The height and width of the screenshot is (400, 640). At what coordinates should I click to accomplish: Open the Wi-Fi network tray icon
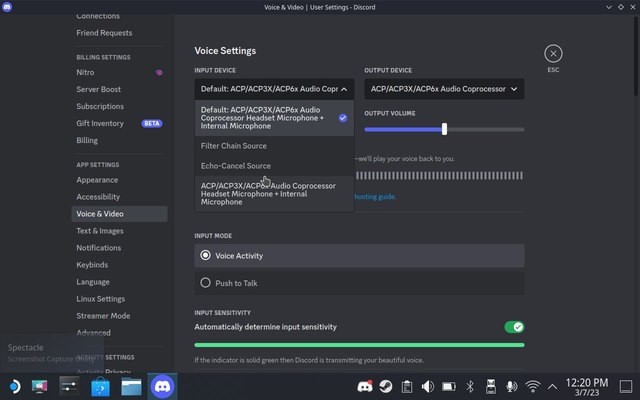tap(533, 386)
